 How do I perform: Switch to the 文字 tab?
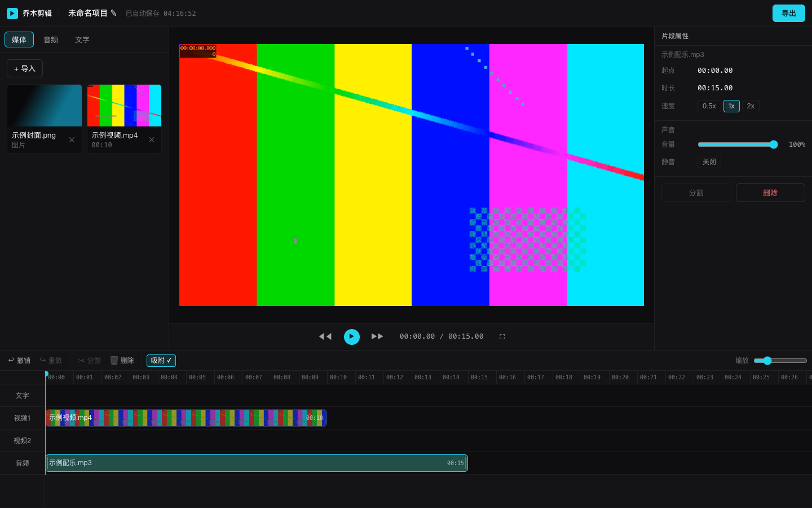82,40
